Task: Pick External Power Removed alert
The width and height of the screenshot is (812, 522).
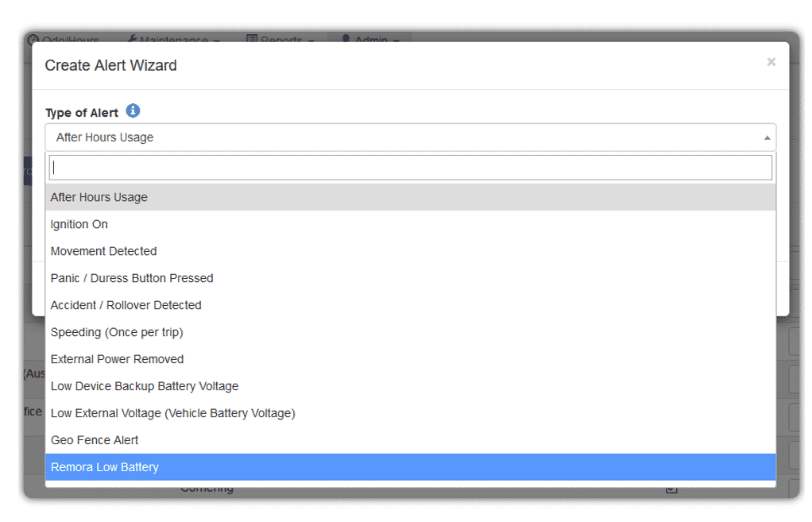Action: [x=118, y=359]
